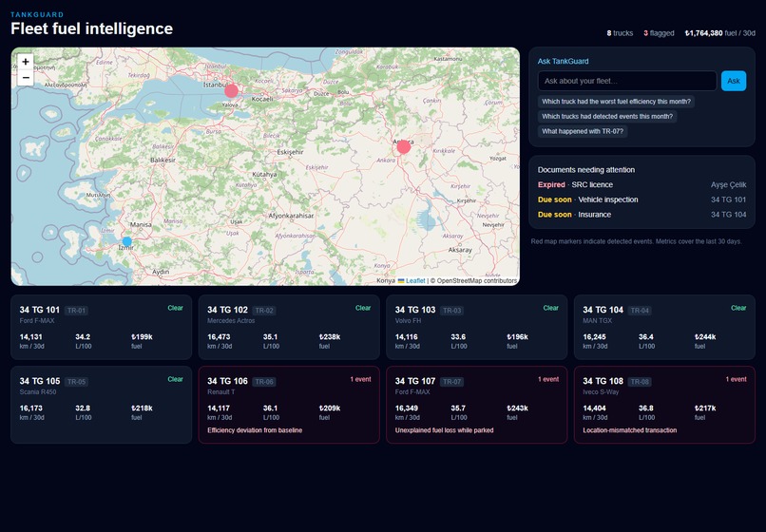766x532 pixels.
Task: Click the 3 flagged summary in header
Action: pyautogui.click(x=659, y=33)
